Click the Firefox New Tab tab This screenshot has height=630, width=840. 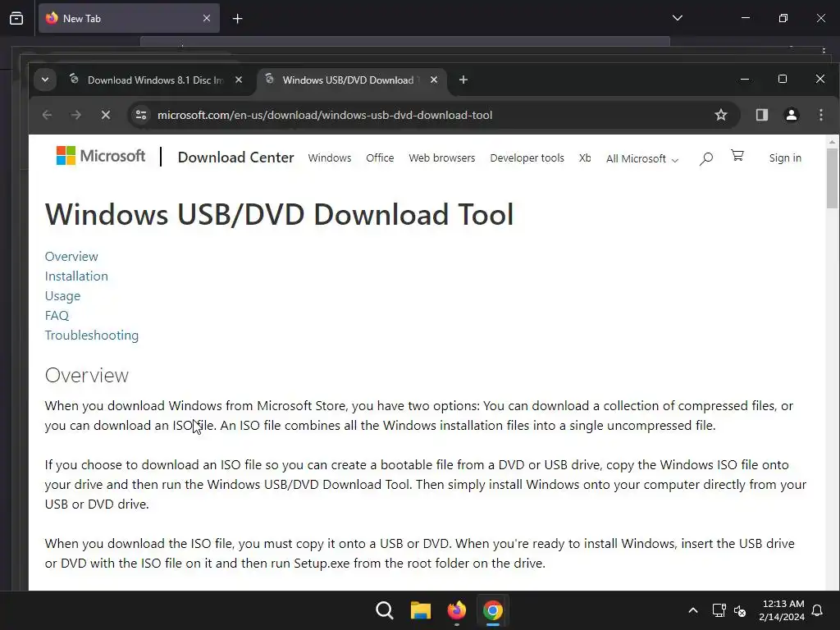tap(129, 18)
